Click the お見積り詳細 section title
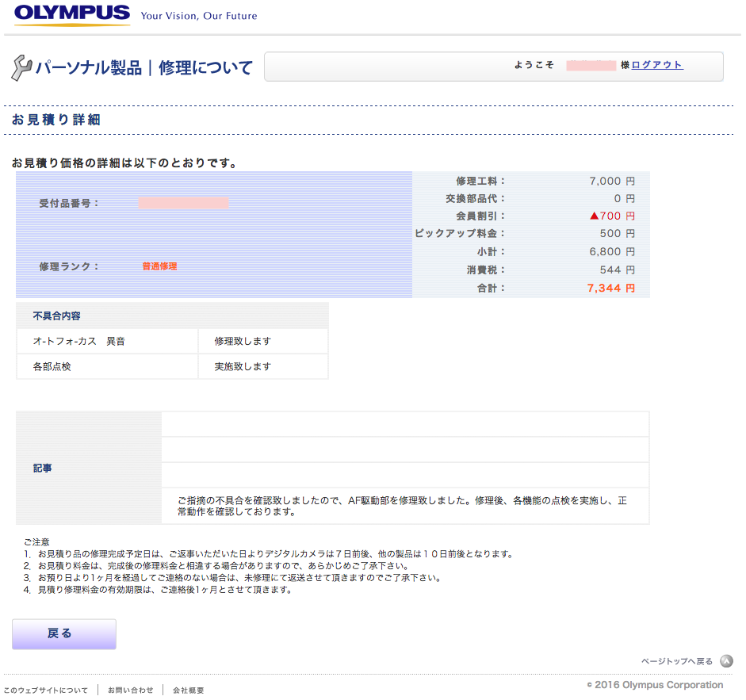This screenshot has width=746, height=700. coord(56,120)
